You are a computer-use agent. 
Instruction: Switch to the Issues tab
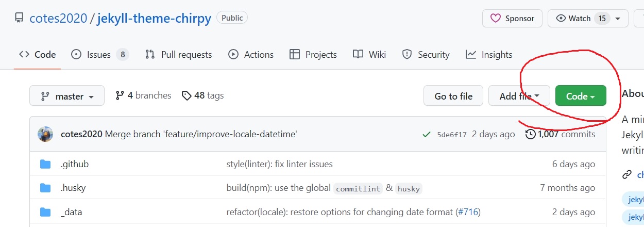(99, 55)
